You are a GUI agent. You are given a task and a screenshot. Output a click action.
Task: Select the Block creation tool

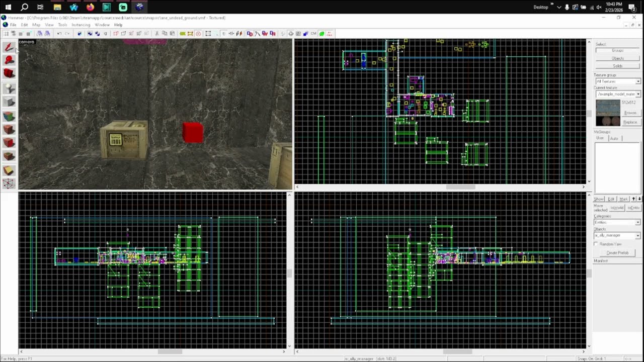pyautogui.click(x=9, y=102)
